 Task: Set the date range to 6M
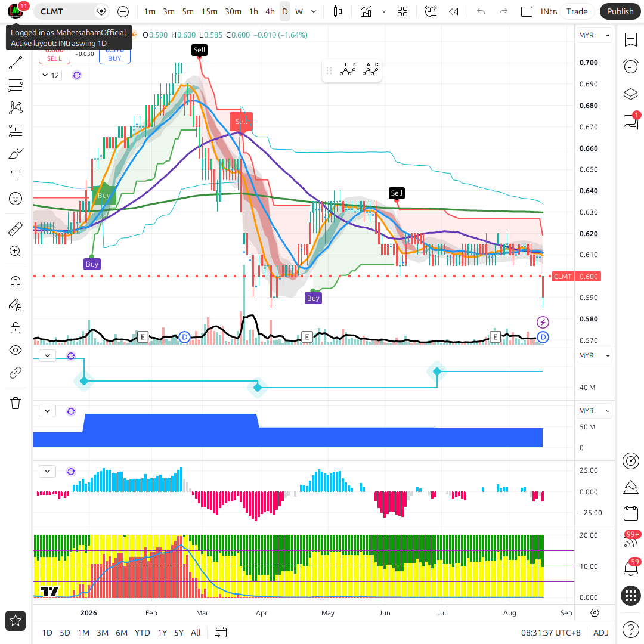(122, 633)
